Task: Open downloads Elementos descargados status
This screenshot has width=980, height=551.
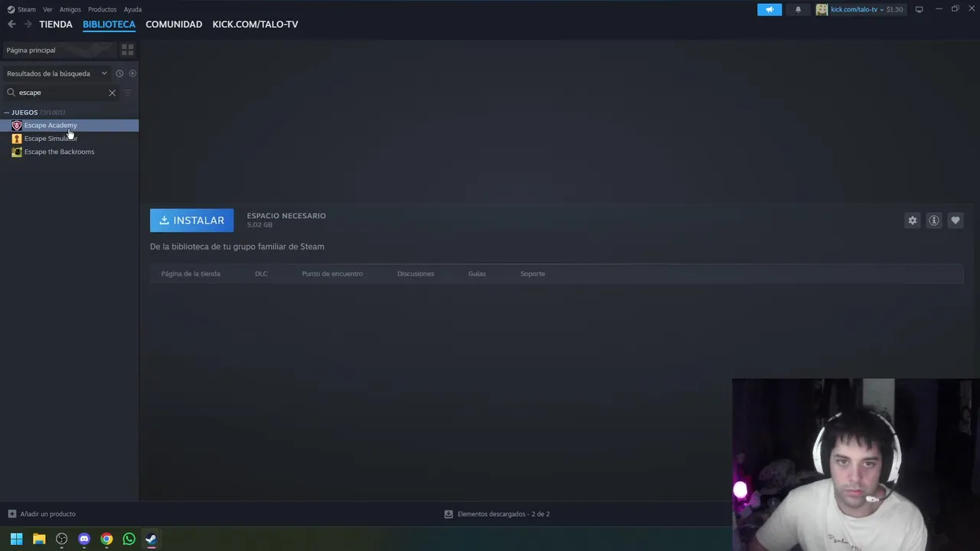Action: click(x=497, y=514)
